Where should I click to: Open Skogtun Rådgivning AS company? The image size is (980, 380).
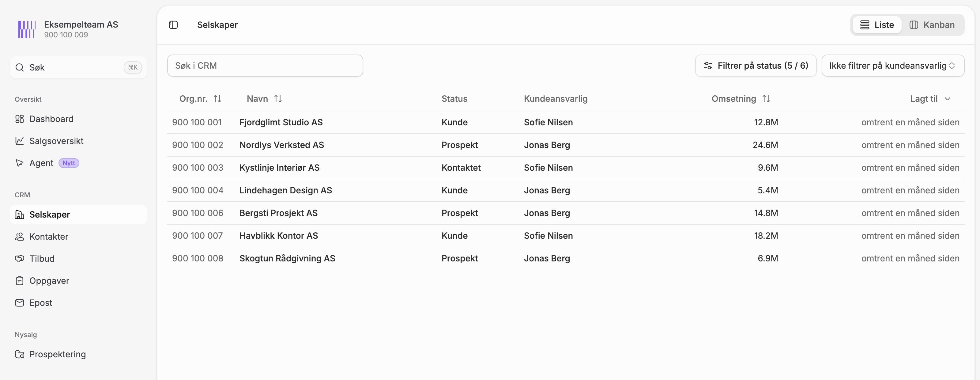566,258
